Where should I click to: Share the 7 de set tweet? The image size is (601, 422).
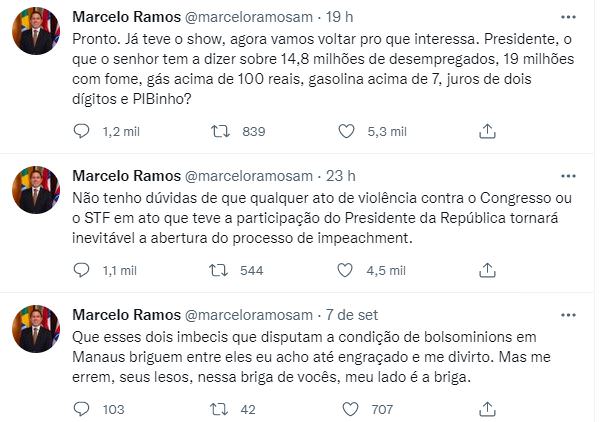coord(487,409)
